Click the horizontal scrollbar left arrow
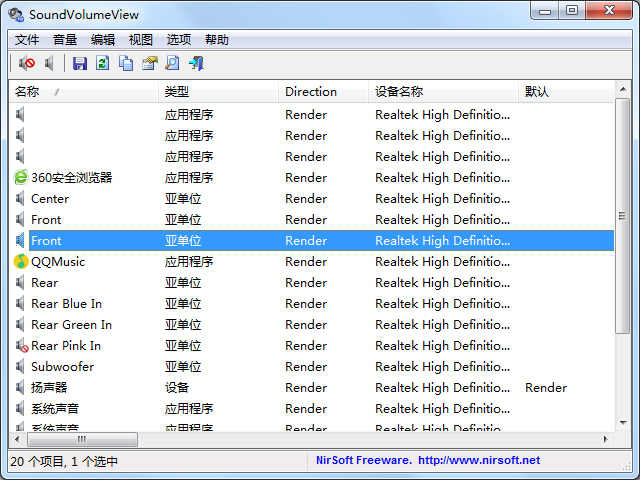The width and height of the screenshot is (640, 480). coord(17,439)
